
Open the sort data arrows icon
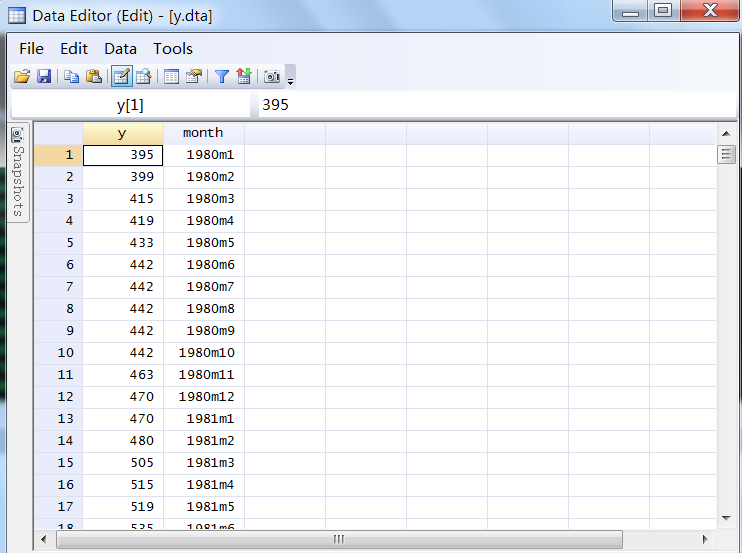(x=244, y=76)
